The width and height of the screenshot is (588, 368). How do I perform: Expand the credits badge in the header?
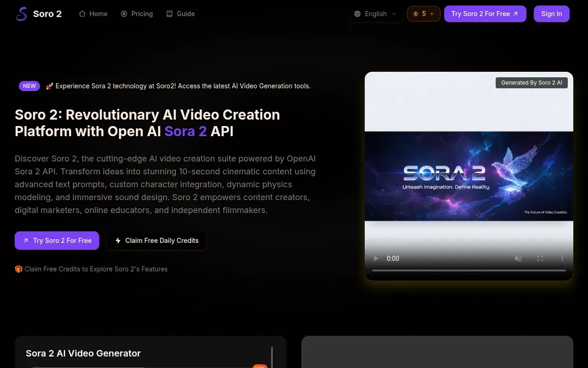point(423,14)
